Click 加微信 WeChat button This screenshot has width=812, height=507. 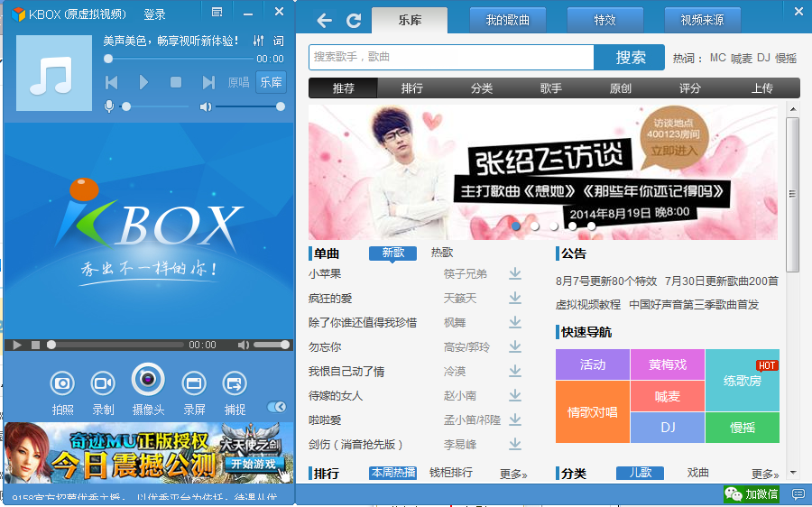click(751, 494)
